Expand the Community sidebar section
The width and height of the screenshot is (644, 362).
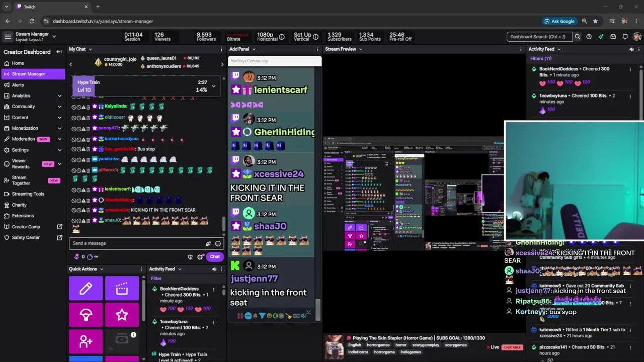click(59, 107)
